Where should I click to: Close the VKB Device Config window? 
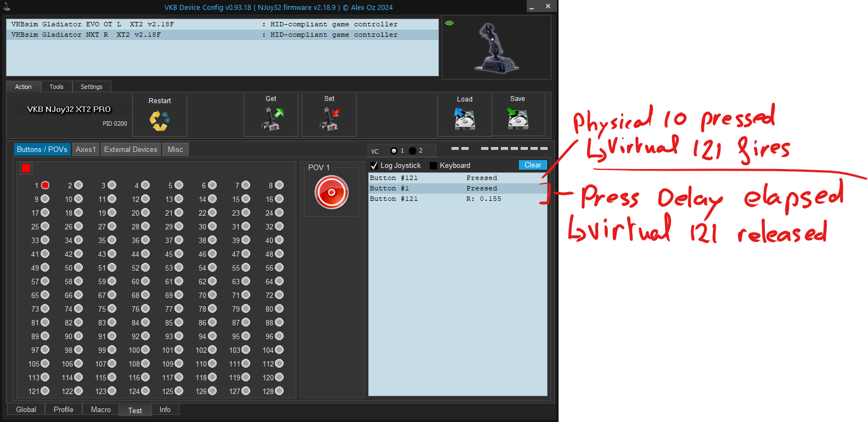pos(548,6)
